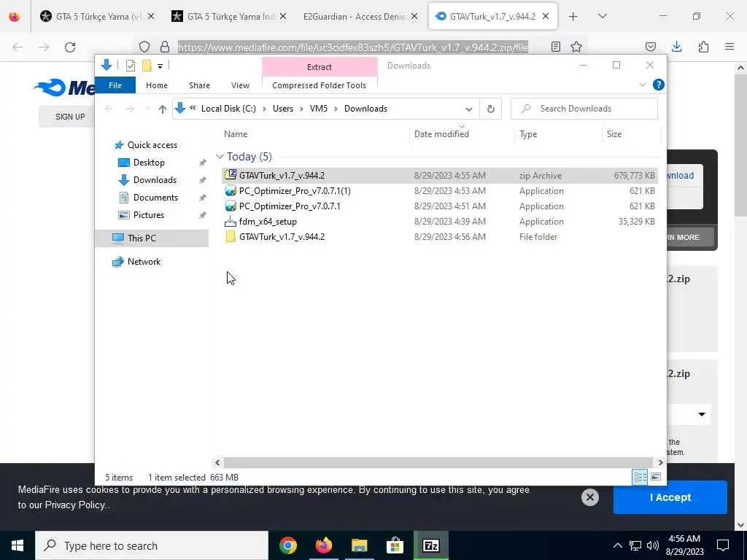The height and width of the screenshot is (560, 747).
Task: Sort files by Type column header
Action: tap(558, 134)
